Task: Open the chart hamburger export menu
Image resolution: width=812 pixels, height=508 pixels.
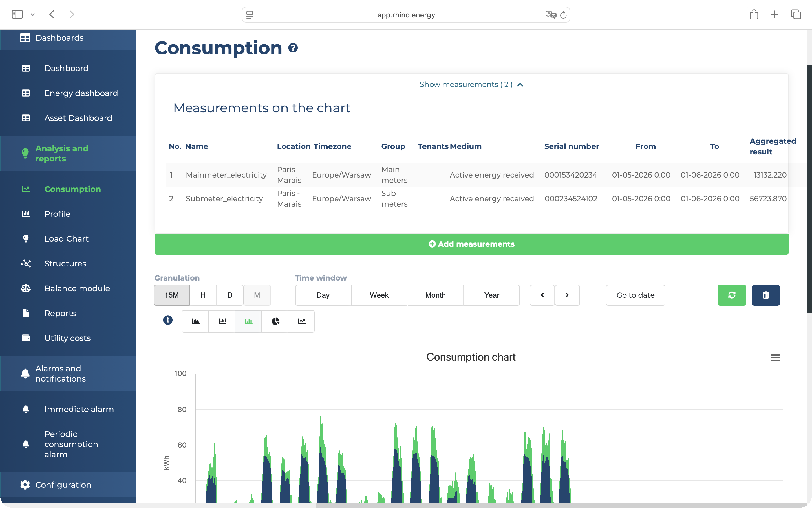Action: [x=775, y=358]
